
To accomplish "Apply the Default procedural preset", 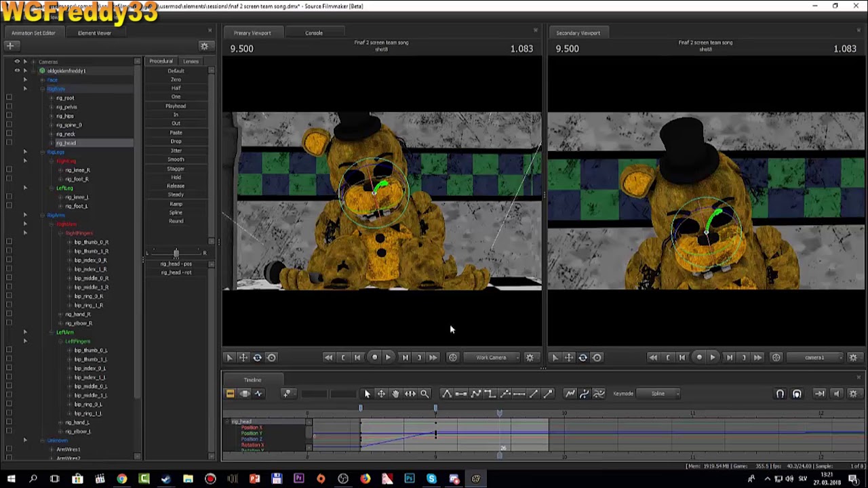I will click(176, 70).
